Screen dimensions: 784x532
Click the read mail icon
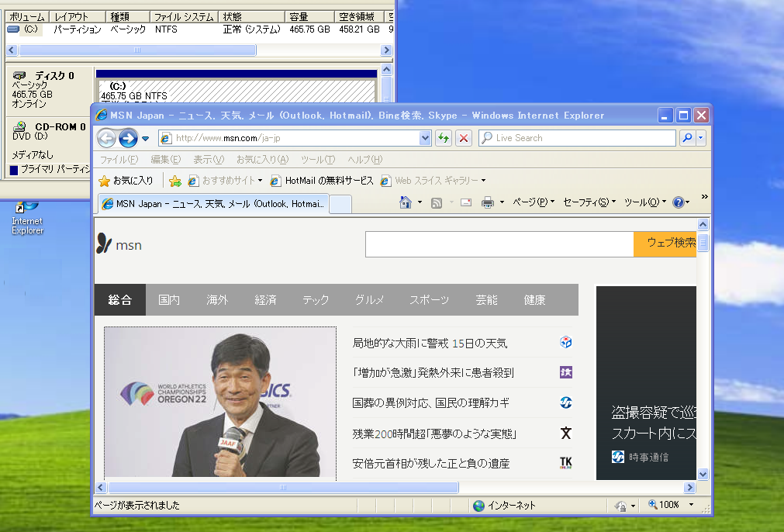tap(466, 202)
